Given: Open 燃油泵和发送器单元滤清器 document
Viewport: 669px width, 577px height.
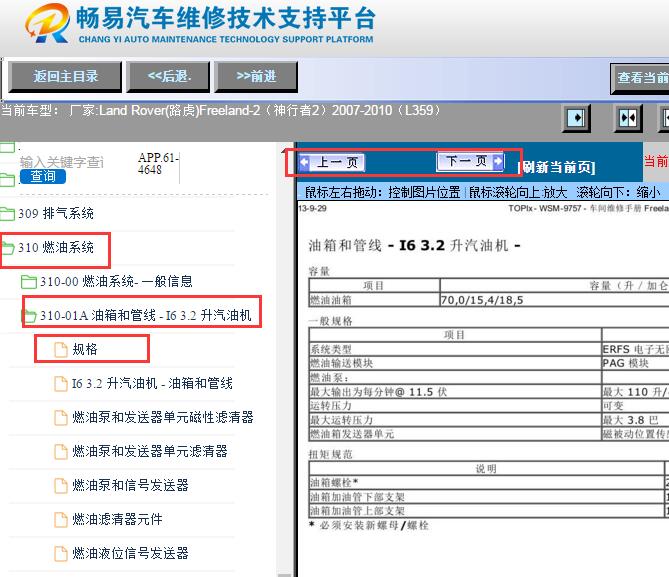Looking at the screenshot, I should coord(150,451).
